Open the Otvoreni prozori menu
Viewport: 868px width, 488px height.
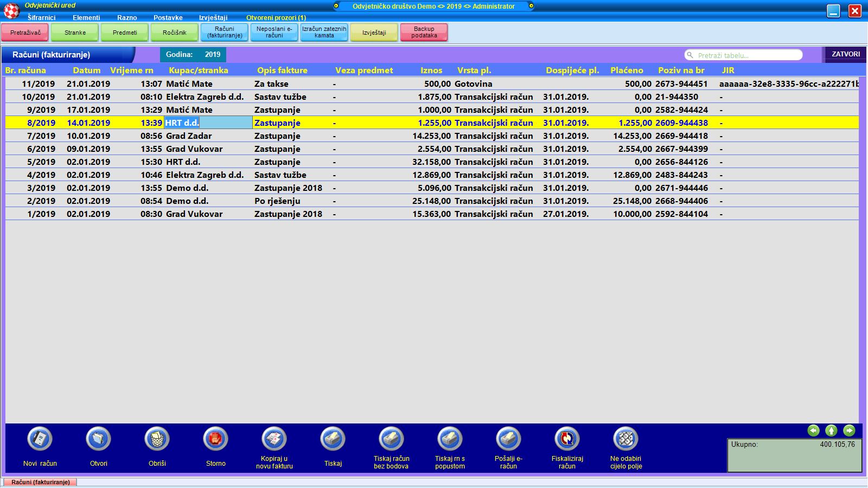(276, 18)
